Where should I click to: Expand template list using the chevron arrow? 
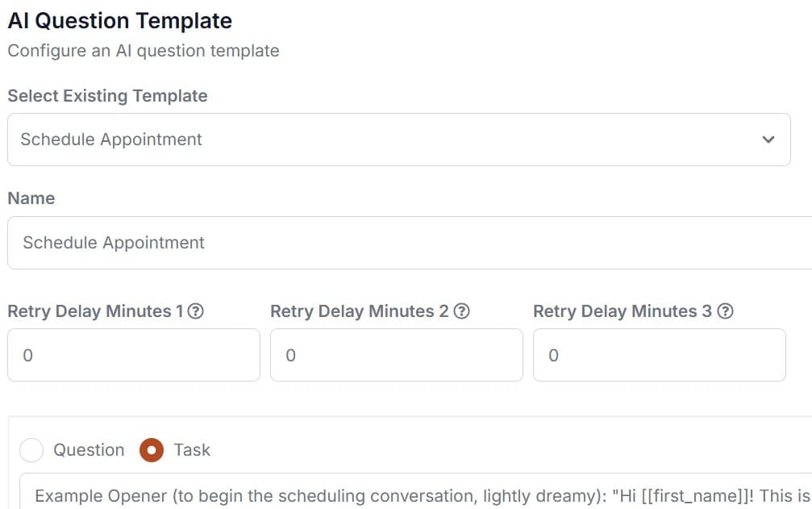(768, 140)
